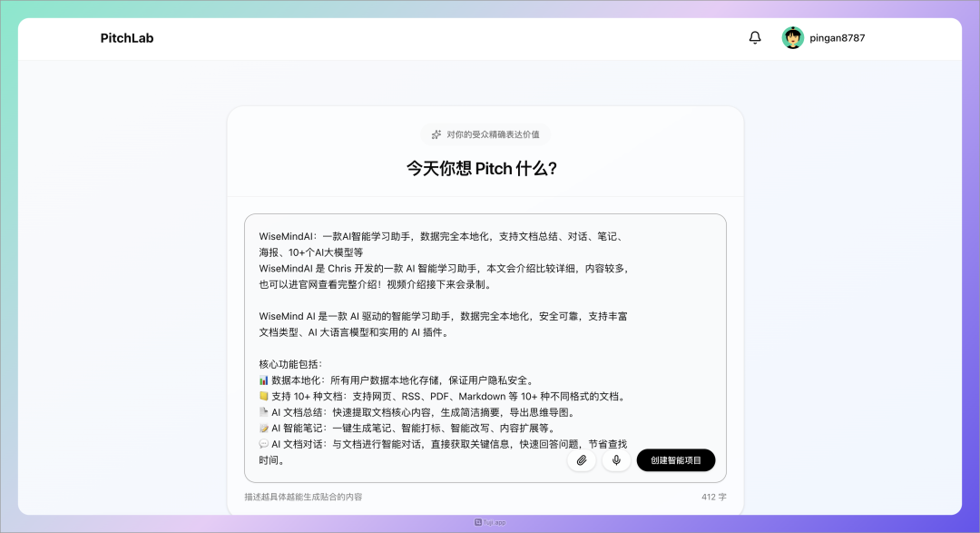Screen dimensions: 980x533
Task: Click the line starting 核心功能包括
Action: pyautogui.click(x=290, y=364)
